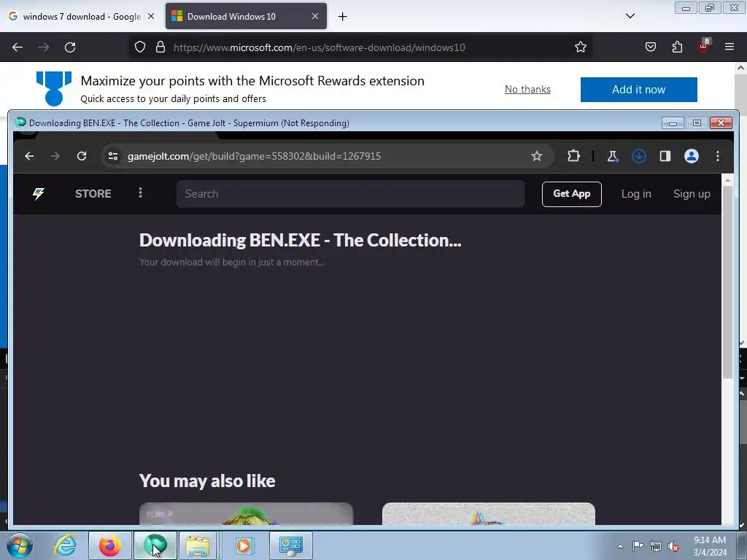This screenshot has width=747, height=560.
Task: Click Sign up on Game Jolt
Action: pos(692,194)
